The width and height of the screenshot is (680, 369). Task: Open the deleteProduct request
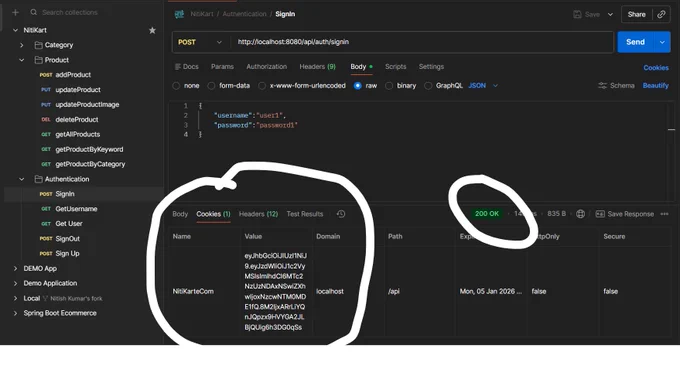coord(69,119)
